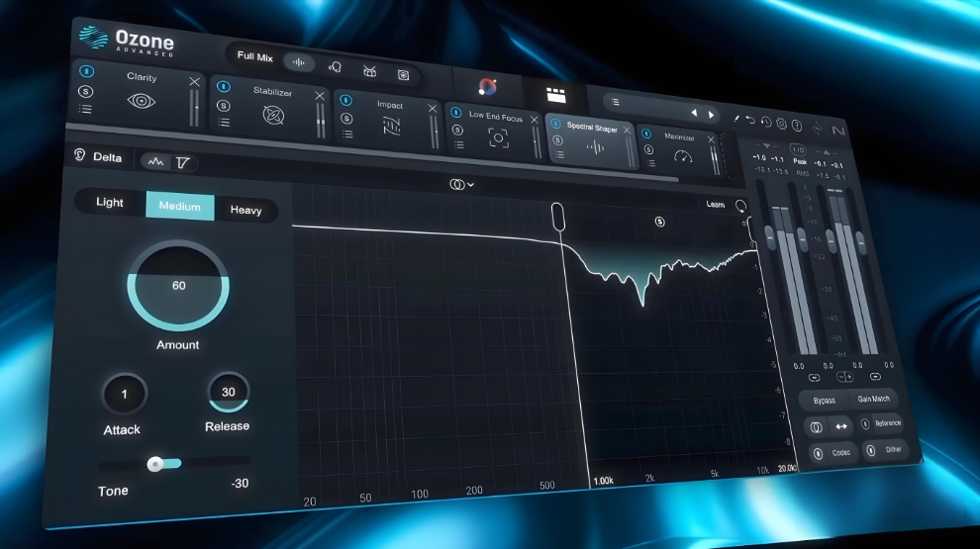Click the reset circular arrow next to Learn
Image resolution: width=980 pixels, height=549 pixels.
[x=740, y=206]
